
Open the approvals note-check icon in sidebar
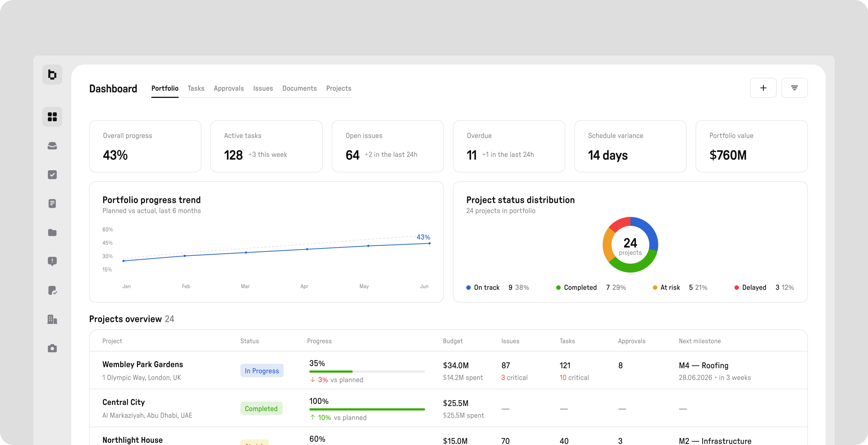(52, 290)
